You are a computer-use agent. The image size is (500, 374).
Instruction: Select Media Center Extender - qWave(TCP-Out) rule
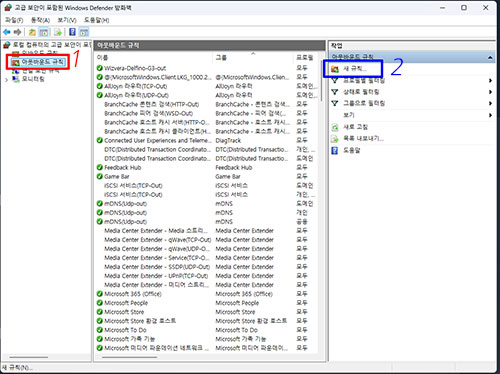[x=207, y=239]
